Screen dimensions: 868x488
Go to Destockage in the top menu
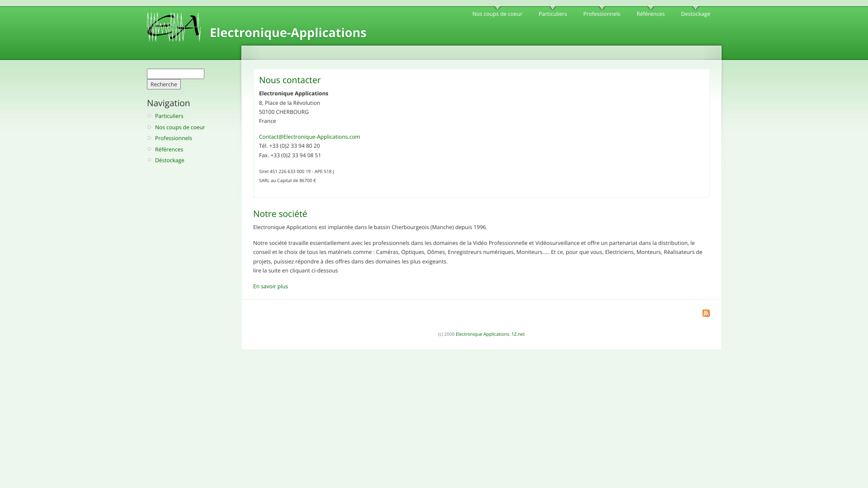click(x=695, y=14)
